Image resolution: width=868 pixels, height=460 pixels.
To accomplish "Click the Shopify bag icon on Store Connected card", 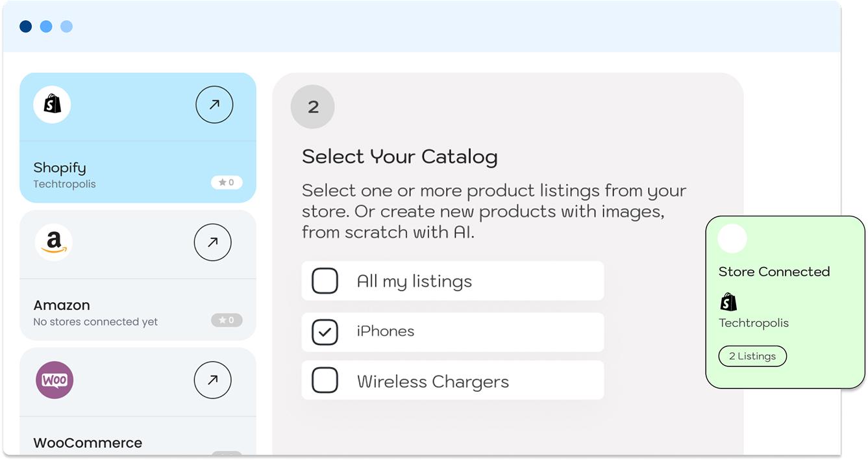I will coord(728,301).
